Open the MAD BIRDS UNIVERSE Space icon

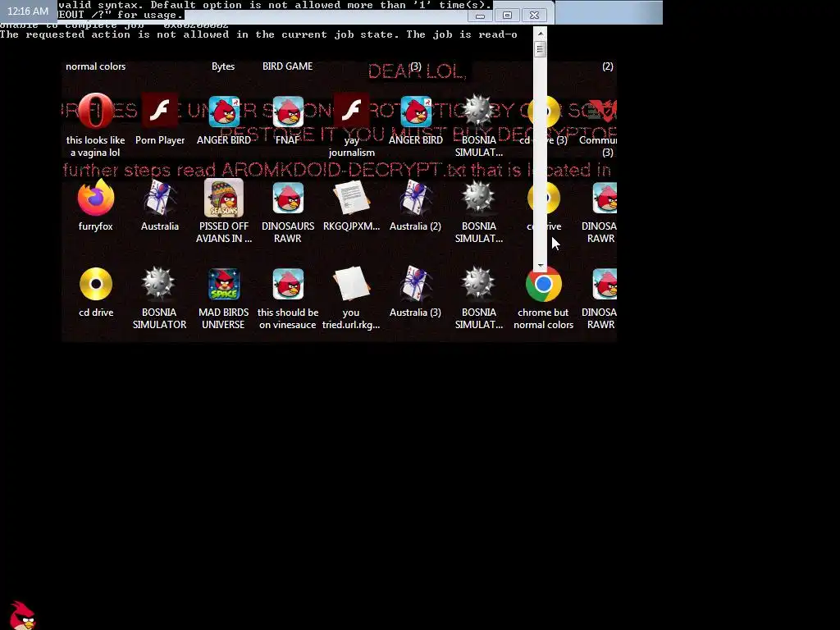[224, 284]
